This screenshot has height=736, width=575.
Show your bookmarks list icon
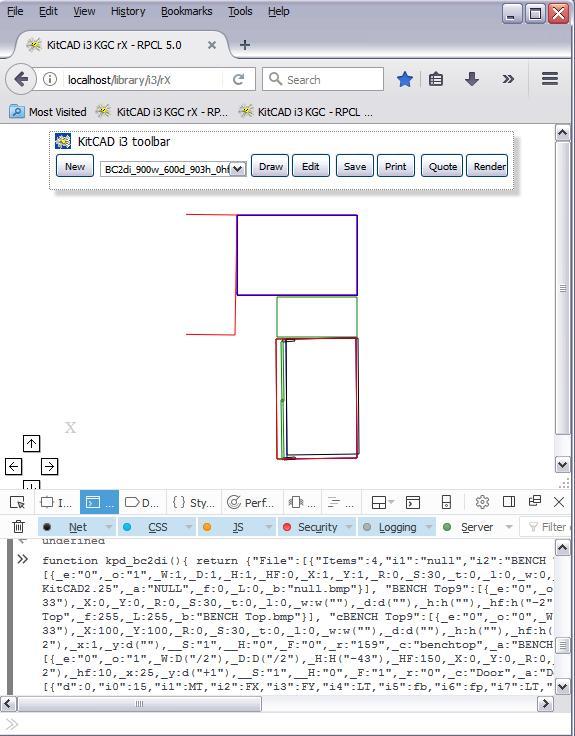(x=436, y=79)
